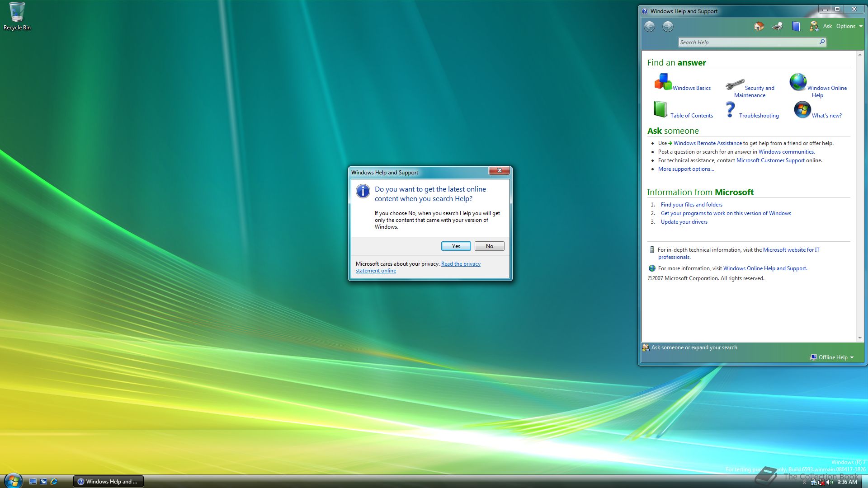Open Windows Basics cubes icon
868x488 pixels.
(663, 82)
